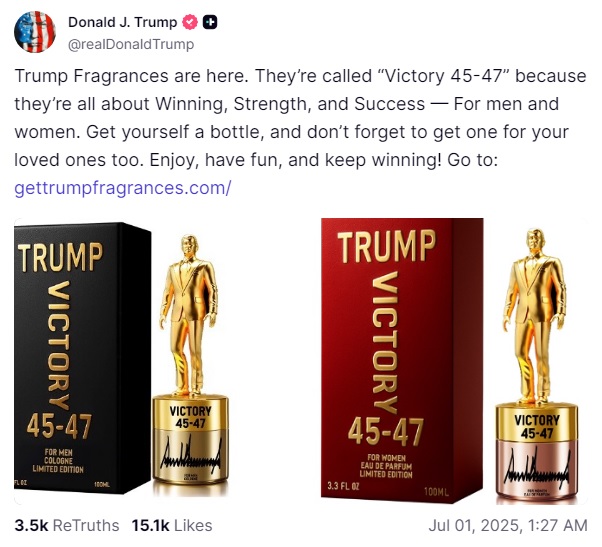Visit the gettrumpfragrances.com link
Screen dimensions: 602x547
(123, 188)
